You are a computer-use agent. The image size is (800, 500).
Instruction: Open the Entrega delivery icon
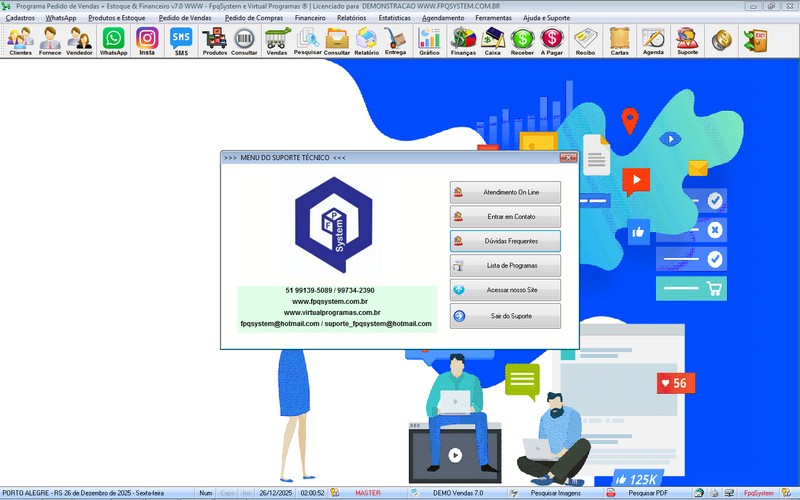click(395, 41)
